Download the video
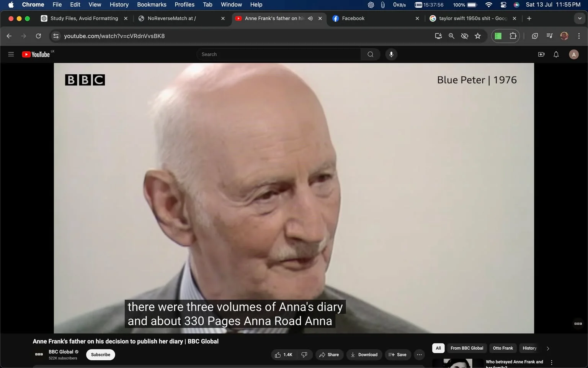 (364, 355)
